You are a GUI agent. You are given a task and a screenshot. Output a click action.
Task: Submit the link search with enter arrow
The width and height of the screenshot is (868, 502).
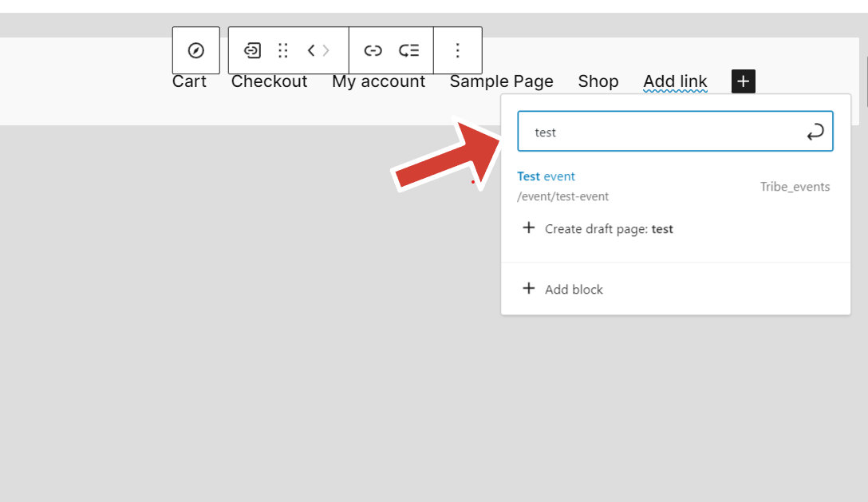(815, 132)
